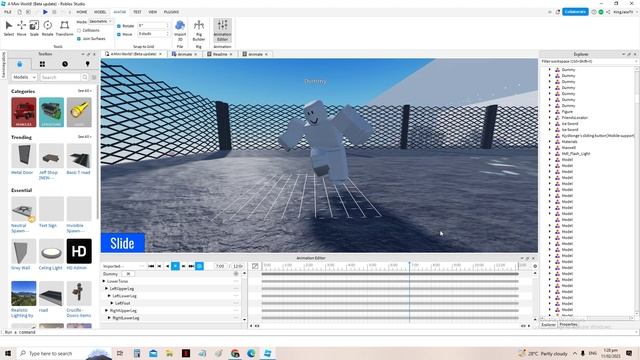Click the Play button in quick access toolbar
640x360 pixels.
pyautogui.click(x=45, y=12)
